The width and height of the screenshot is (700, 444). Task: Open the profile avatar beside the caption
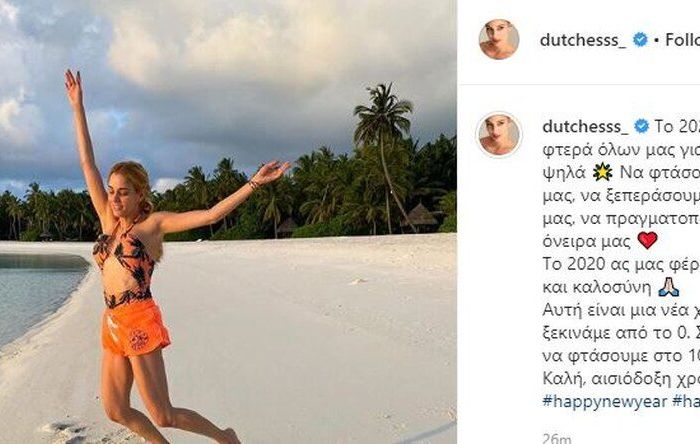tap(499, 134)
